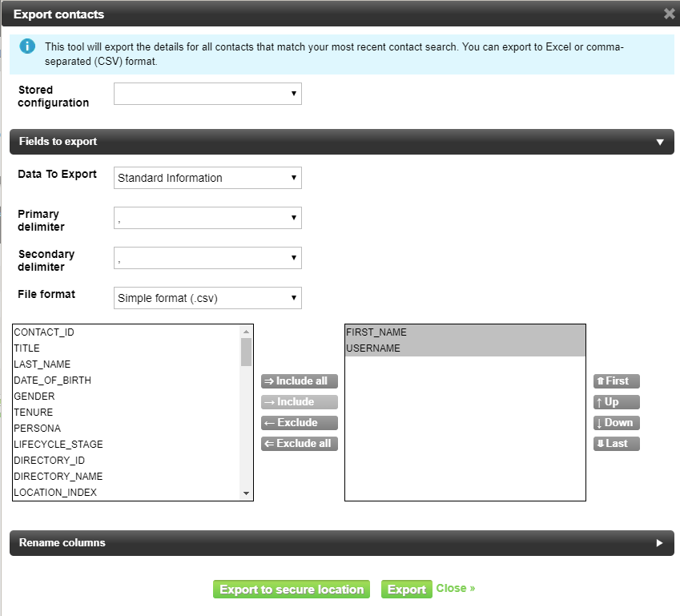Select DATE_OF_BIRTH in the available fields list
Image resolution: width=680 pixels, height=616 pixels.
pyautogui.click(x=53, y=380)
